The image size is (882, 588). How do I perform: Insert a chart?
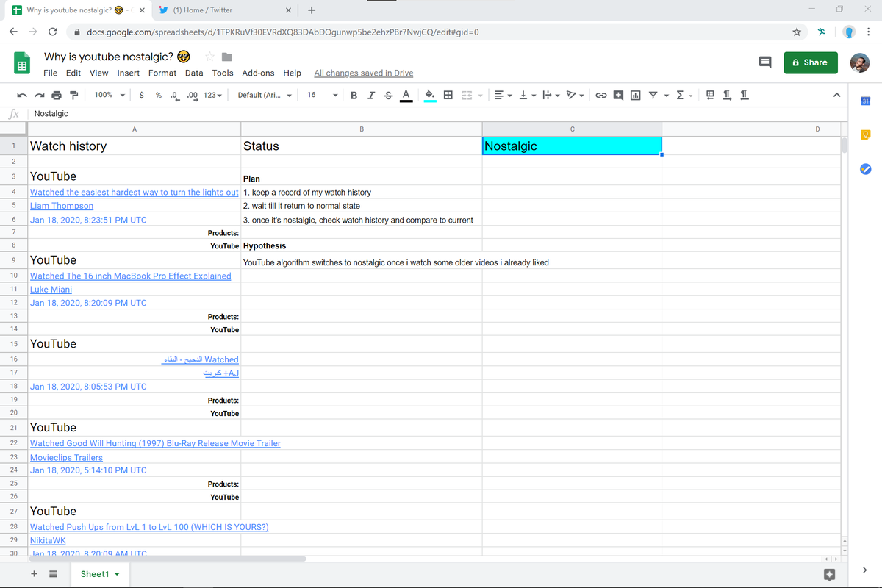point(635,95)
